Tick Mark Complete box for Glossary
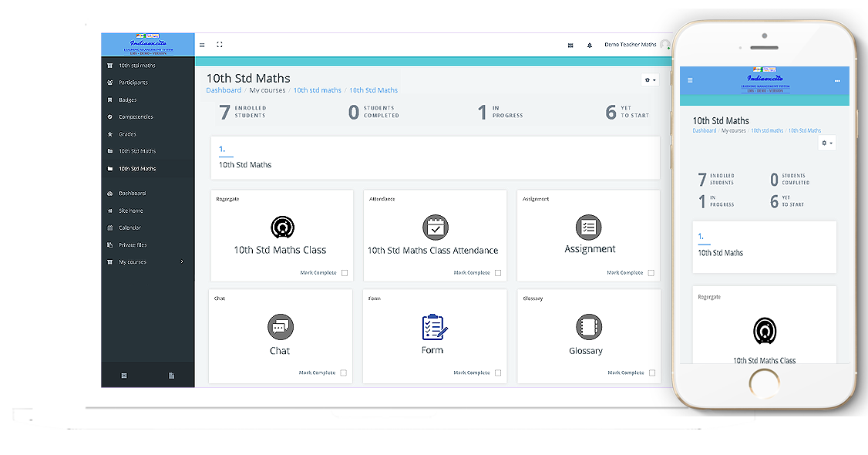The image size is (868, 455). (652, 373)
